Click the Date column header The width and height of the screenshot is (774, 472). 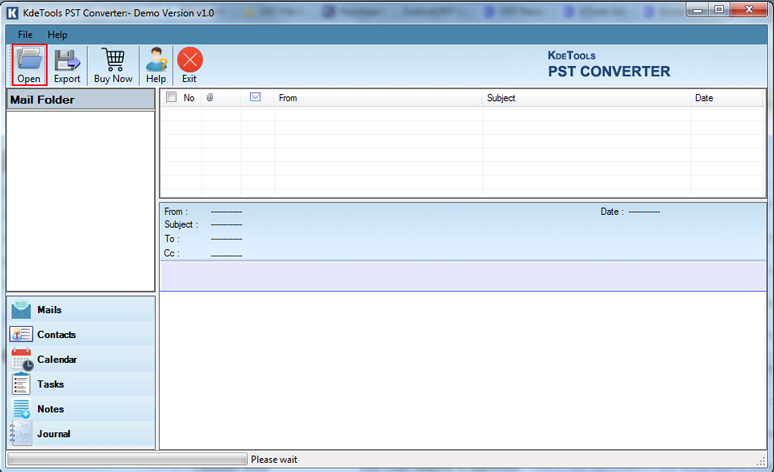click(x=725, y=98)
